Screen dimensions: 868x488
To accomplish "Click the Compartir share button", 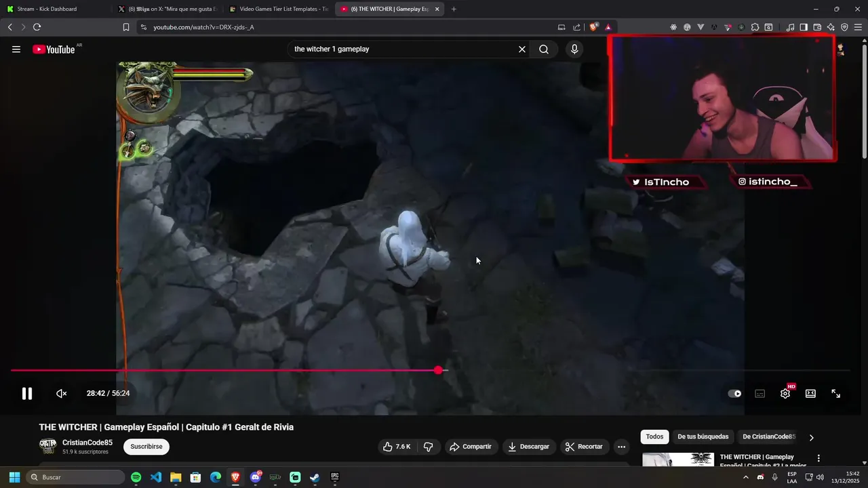I will click(471, 447).
